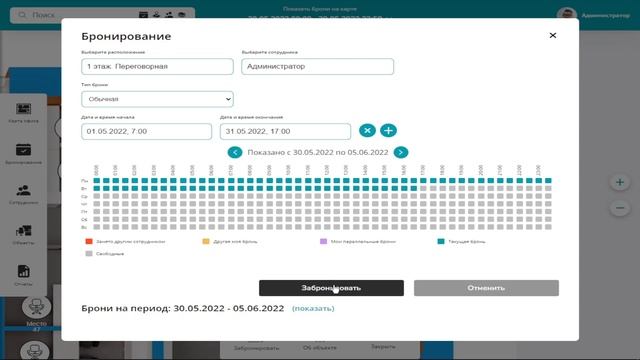Click the calendar icon in the search bar

tap(143, 15)
